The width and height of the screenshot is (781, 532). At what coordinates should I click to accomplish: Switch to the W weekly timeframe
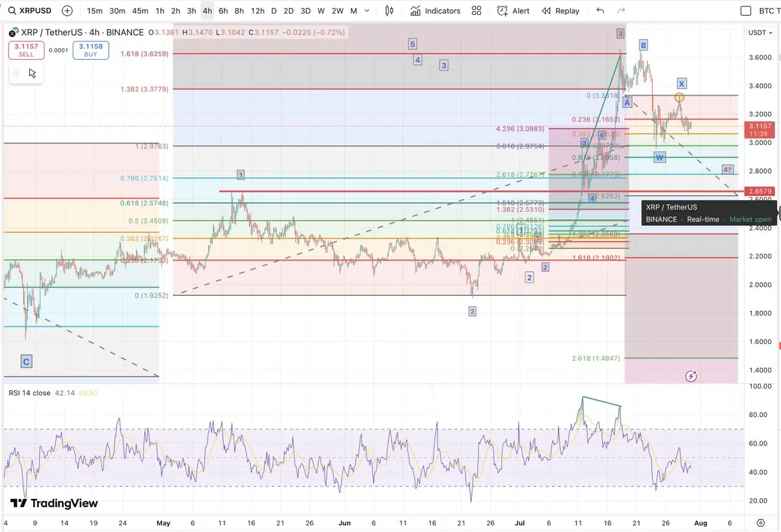[x=322, y=11]
